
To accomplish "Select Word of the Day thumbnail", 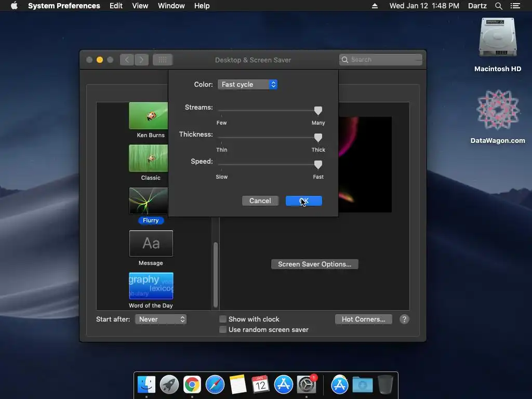I will [x=151, y=286].
